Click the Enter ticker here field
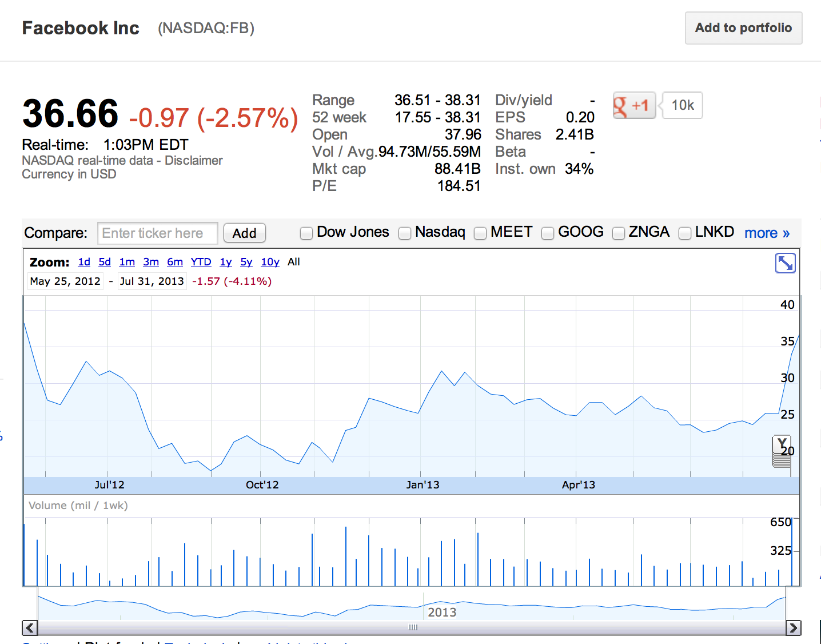The width and height of the screenshot is (821, 644). tap(157, 233)
